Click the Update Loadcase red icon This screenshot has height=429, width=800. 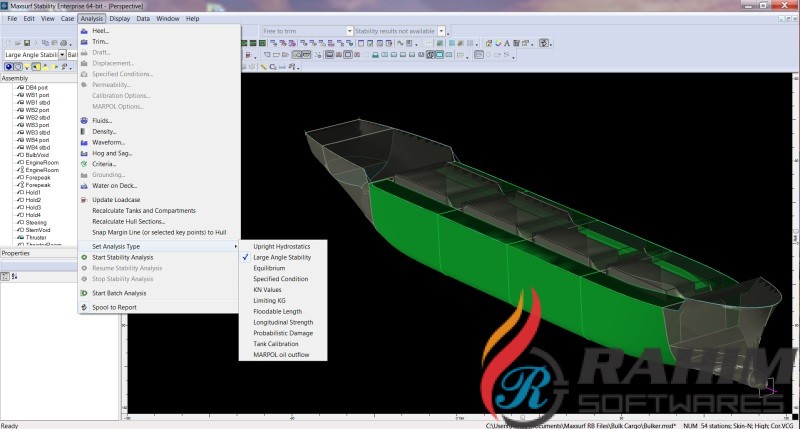[84, 200]
